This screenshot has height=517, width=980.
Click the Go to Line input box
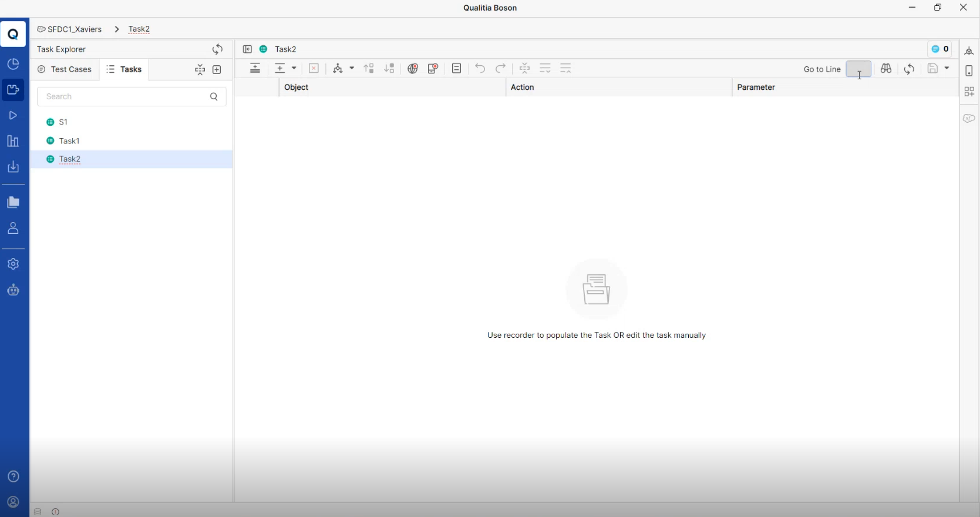[858, 69]
